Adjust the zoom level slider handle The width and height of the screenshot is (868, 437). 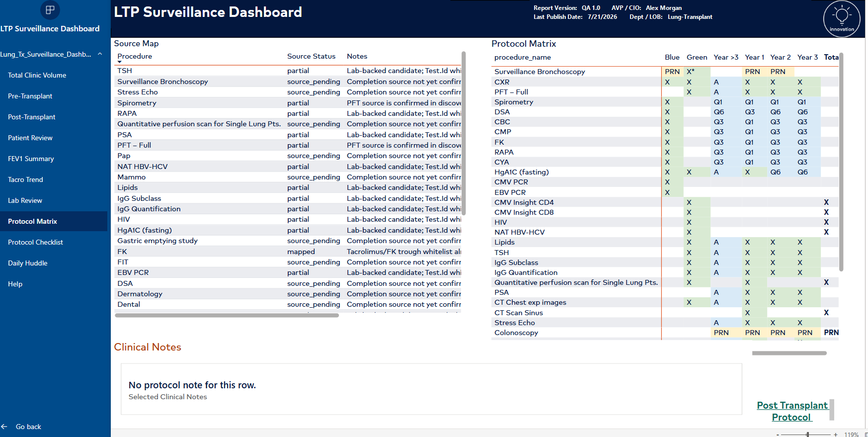point(807,435)
